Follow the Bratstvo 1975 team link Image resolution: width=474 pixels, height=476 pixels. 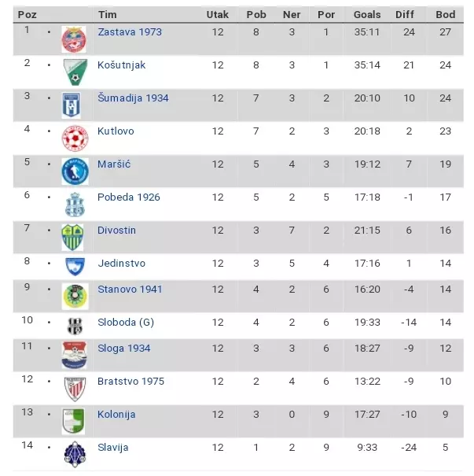(x=130, y=382)
